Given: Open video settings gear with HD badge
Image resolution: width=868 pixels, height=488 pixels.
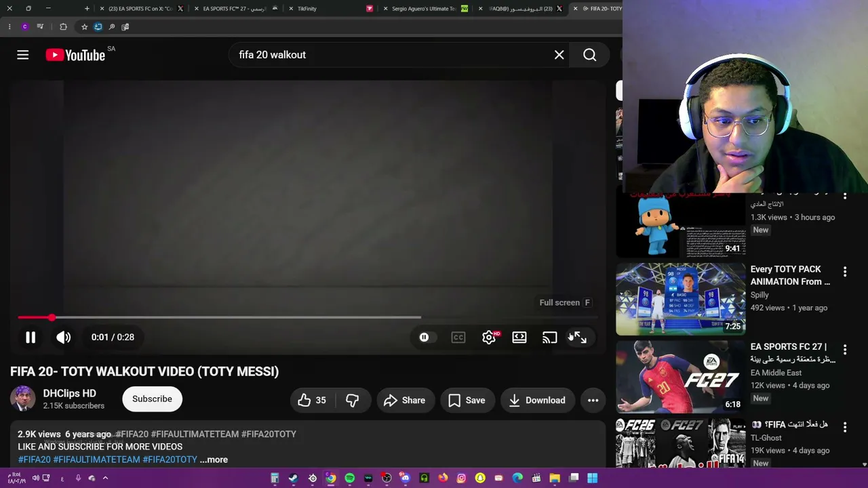Looking at the screenshot, I should (x=490, y=337).
